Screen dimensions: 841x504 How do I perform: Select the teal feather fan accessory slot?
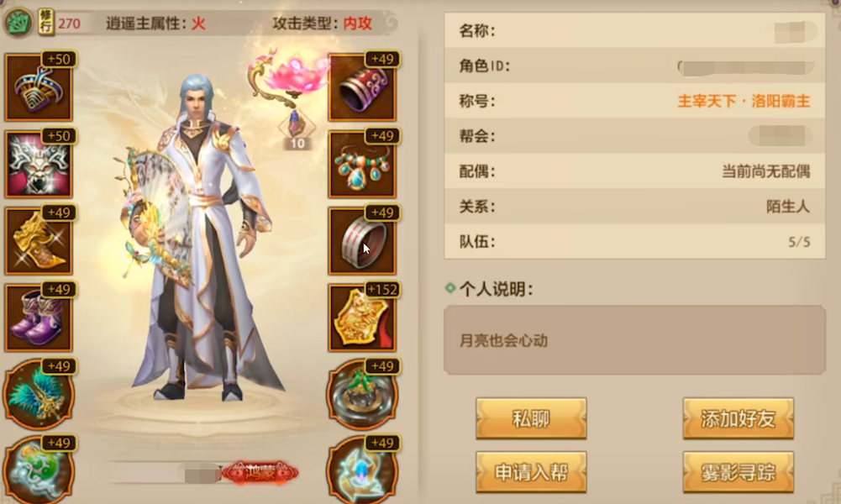pos(39,394)
